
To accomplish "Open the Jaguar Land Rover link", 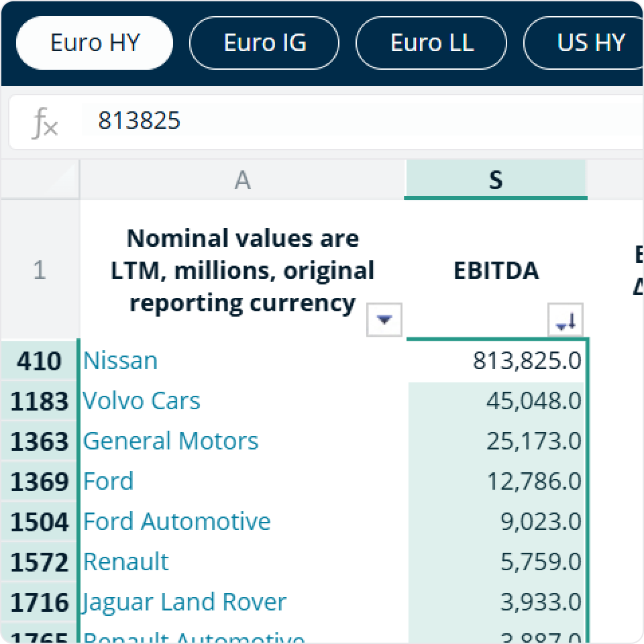I will click(184, 602).
